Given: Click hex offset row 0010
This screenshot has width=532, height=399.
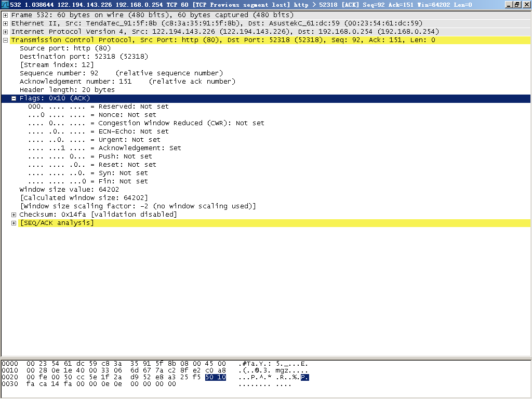Looking at the screenshot, I should click(x=10, y=370).
